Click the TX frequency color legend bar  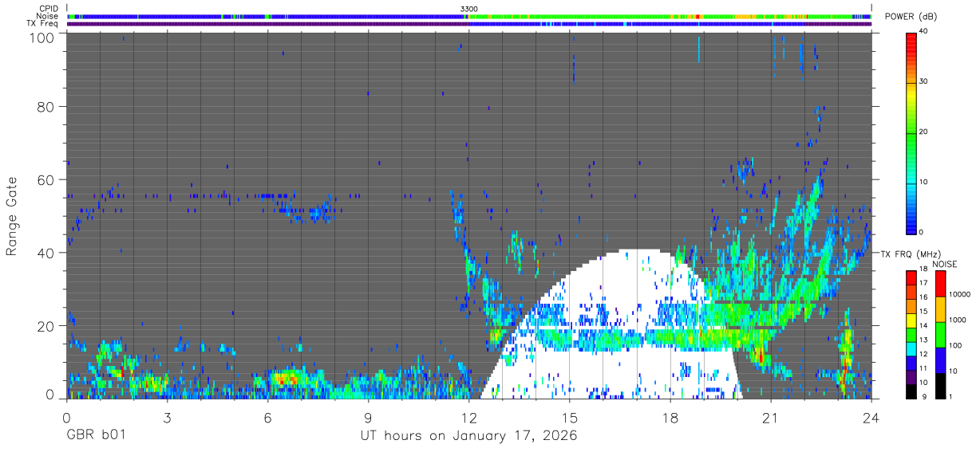[911, 335]
